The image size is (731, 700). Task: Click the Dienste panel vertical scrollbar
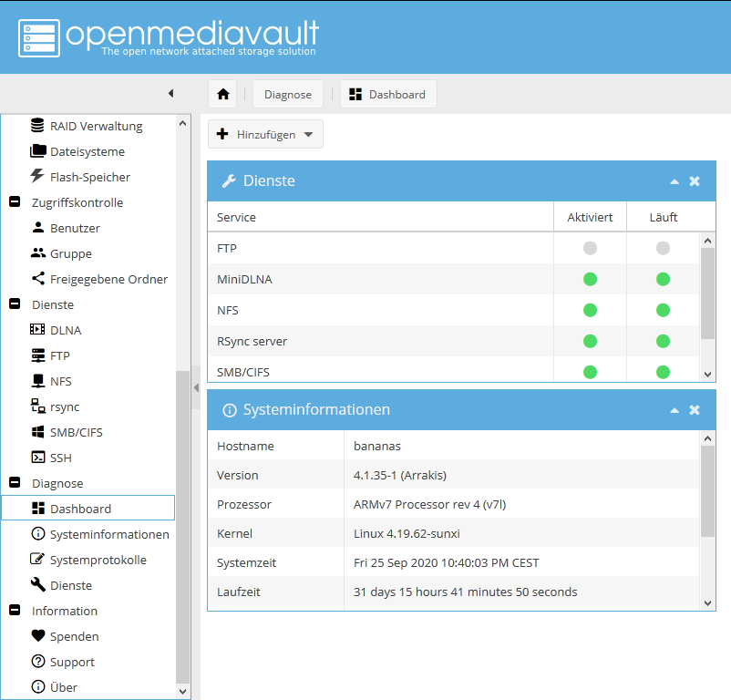click(x=708, y=292)
